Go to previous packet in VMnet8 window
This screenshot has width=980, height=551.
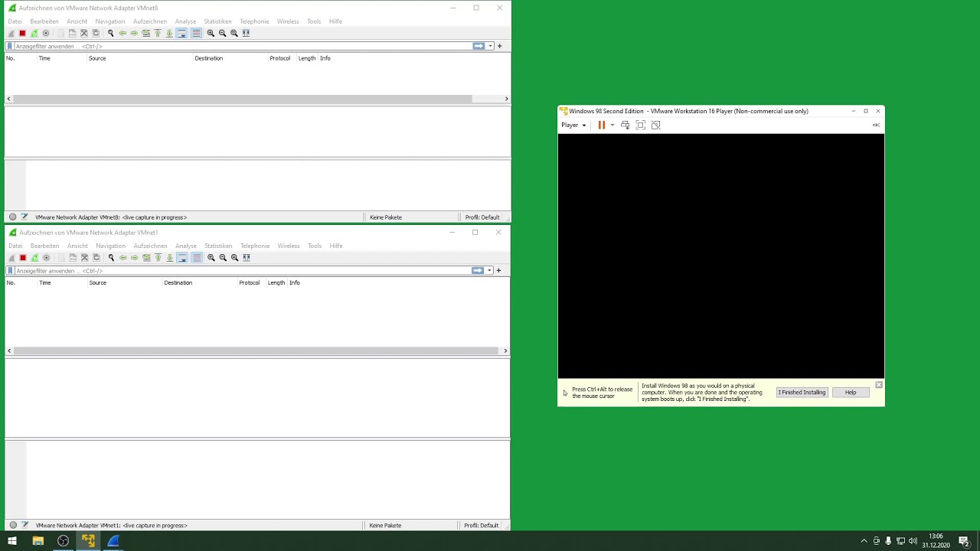[x=122, y=33]
